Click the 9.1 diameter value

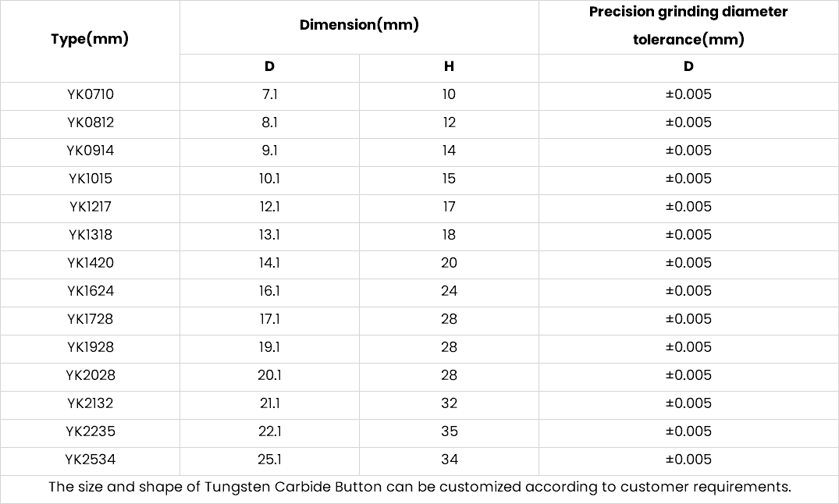pyautogui.click(x=270, y=151)
